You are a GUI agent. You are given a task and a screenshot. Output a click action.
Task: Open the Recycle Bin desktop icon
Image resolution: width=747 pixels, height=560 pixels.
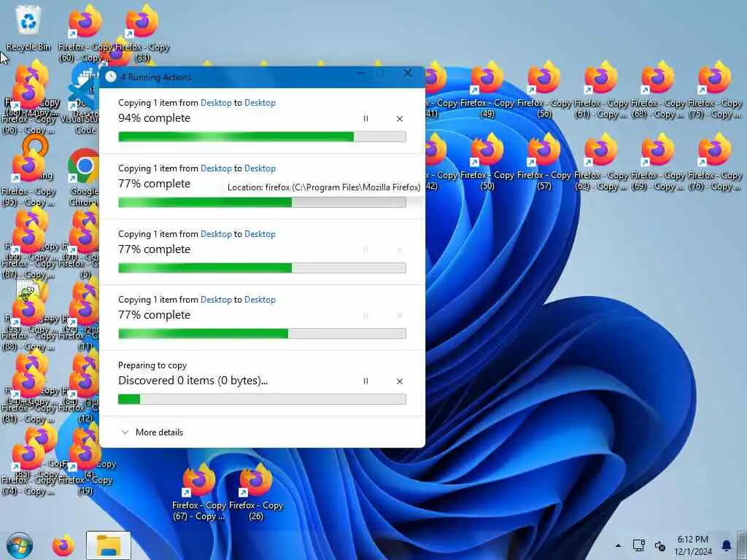coord(28,28)
